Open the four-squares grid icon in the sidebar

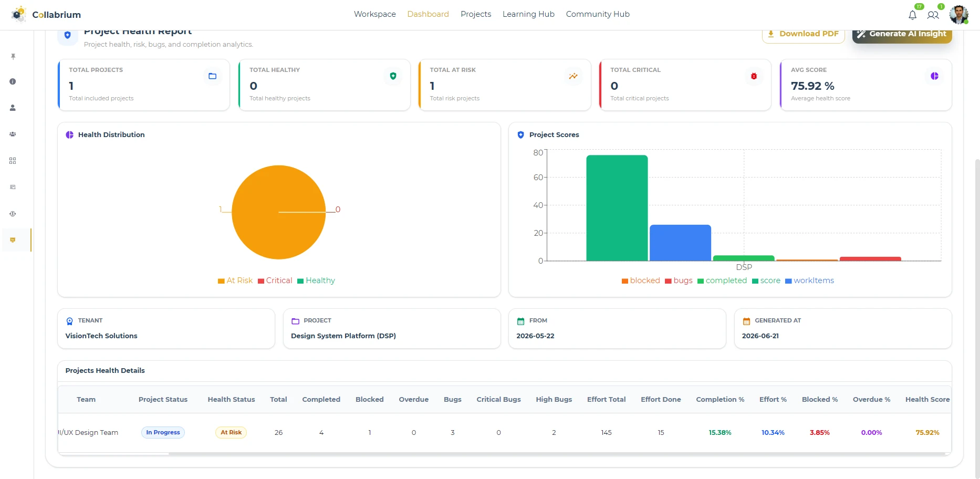pyautogui.click(x=13, y=161)
